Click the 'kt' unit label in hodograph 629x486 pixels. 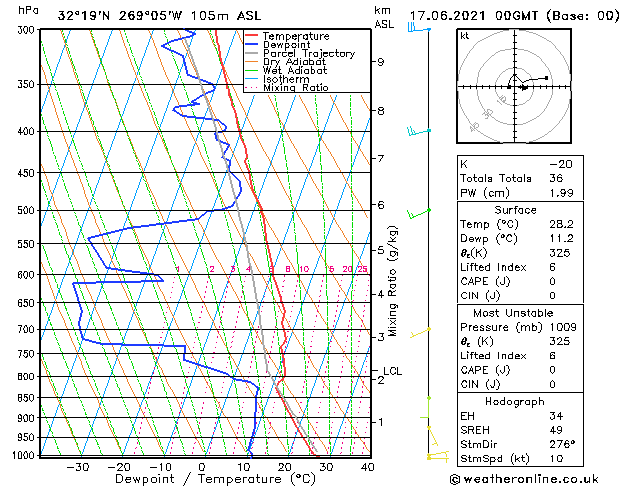[464, 36]
